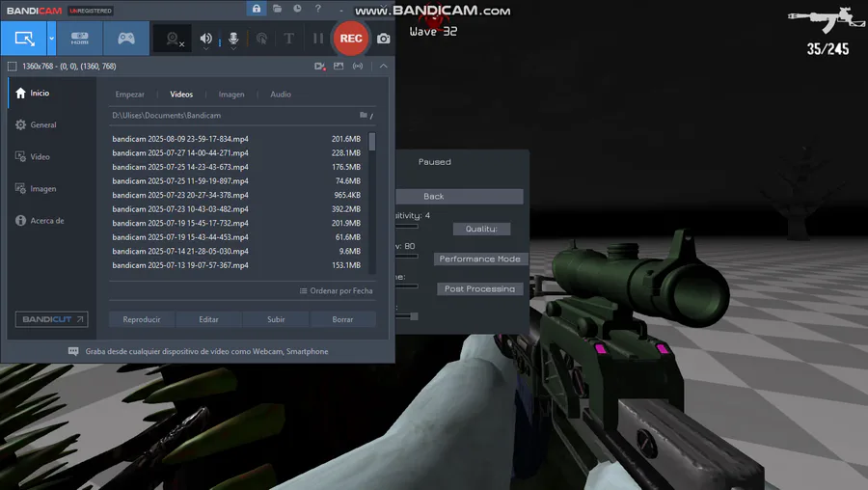Viewport: 868px width, 490px height.
Task: Select the game recording mode gamepad icon
Action: [x=126, y=39]
